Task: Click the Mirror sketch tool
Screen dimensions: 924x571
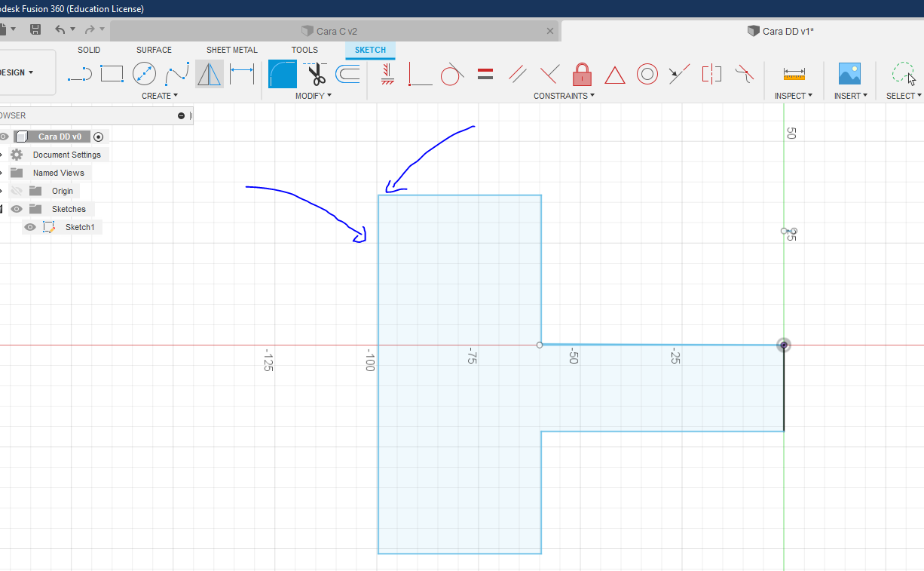Action: (209, 74)
